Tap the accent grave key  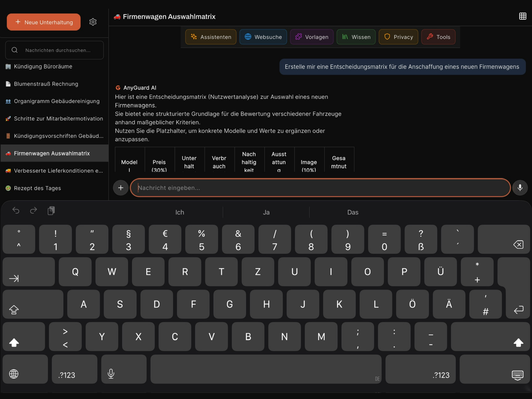(x=457, y=240)
